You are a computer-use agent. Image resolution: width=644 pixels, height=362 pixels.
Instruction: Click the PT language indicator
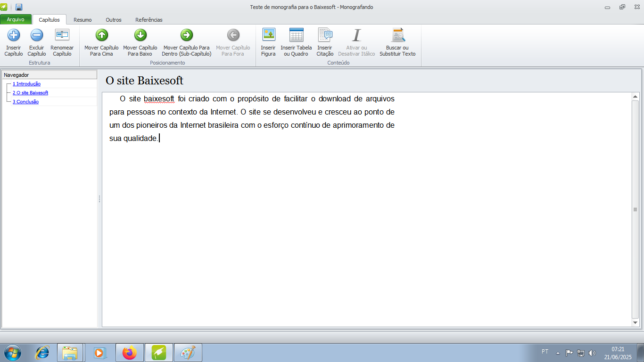click(x=545, y=352)
